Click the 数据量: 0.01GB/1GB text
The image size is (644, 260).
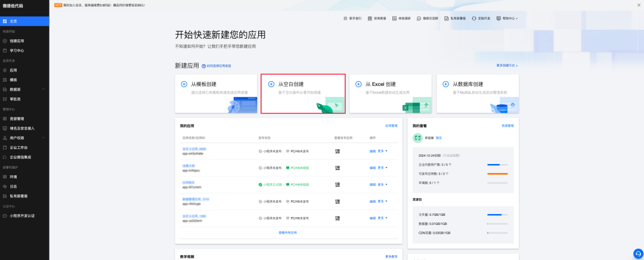pos(433,224)
